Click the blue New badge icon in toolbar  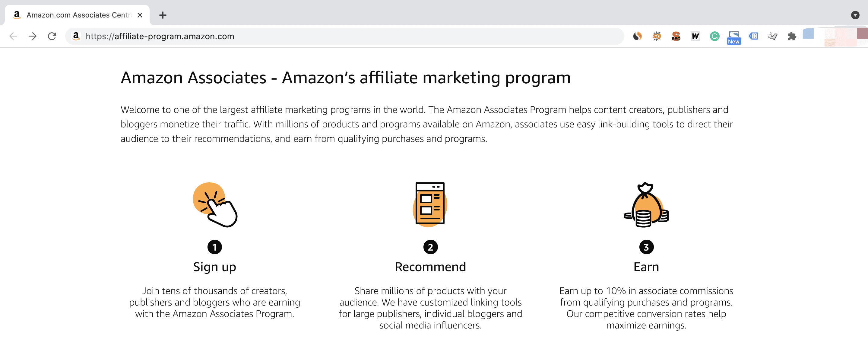733,36
